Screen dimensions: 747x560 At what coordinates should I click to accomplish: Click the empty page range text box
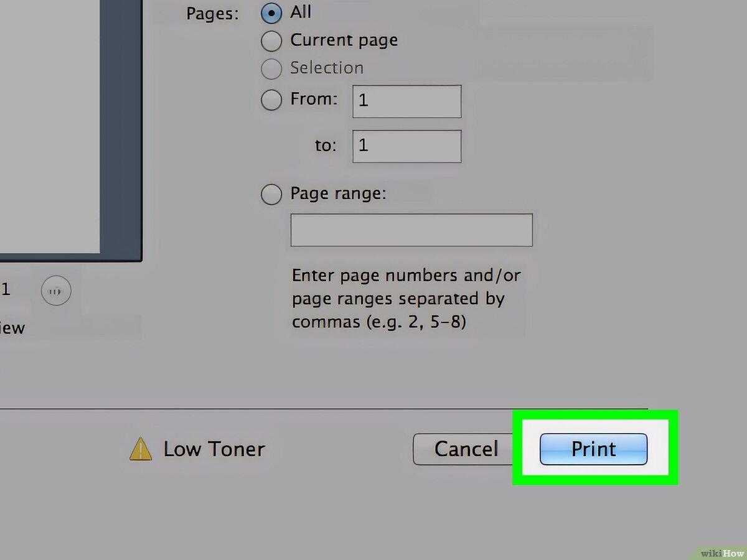(411, 230)
